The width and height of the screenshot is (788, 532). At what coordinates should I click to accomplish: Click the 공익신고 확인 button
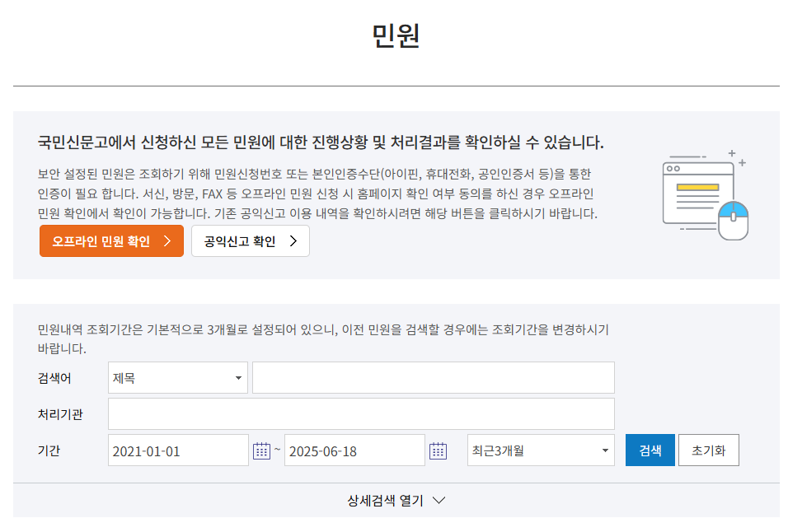251,241
